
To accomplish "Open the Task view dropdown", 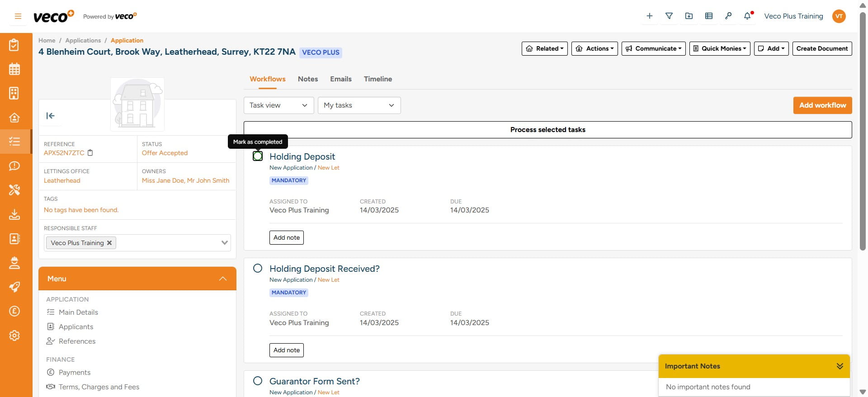I will pos(279,105).
